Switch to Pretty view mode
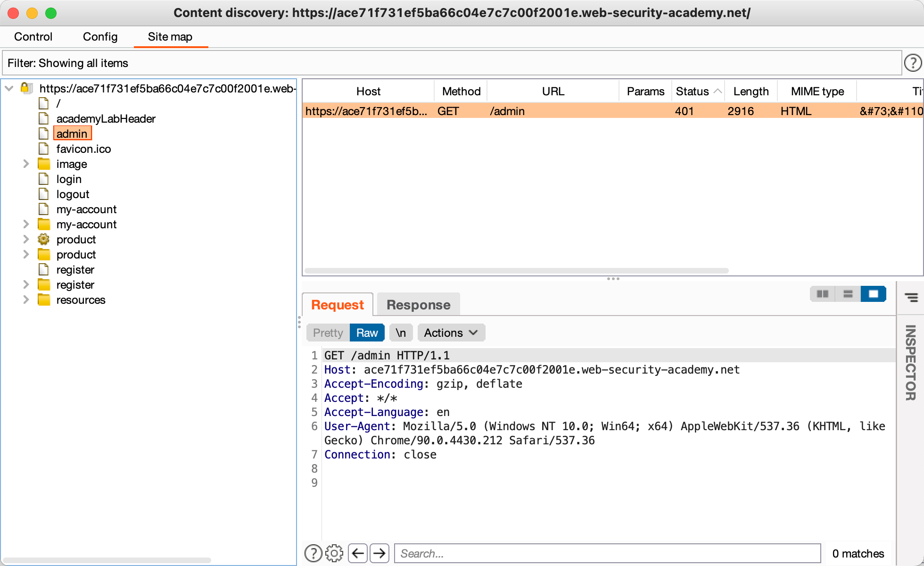924x566 pixels. pos(328,333)
